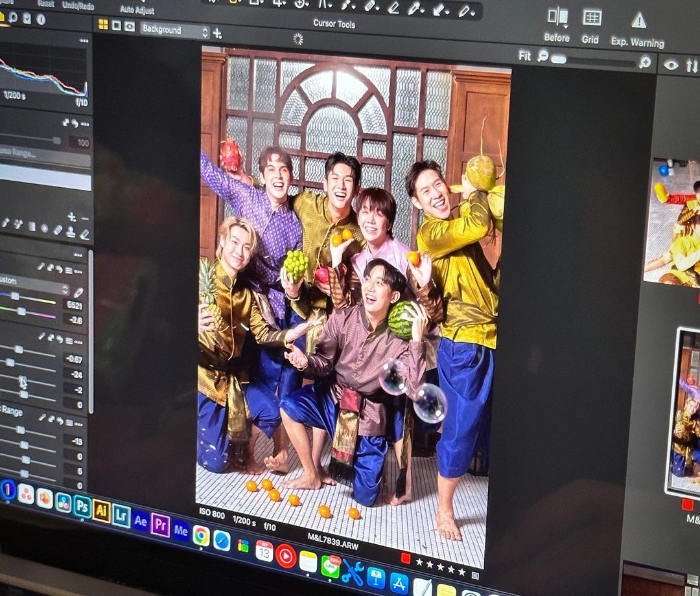Open the dynamic range panel presets list
This screenshot has width=700, height=596.
click(69, 422)
